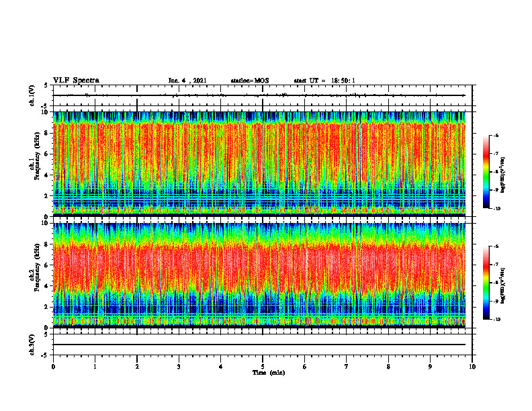Click the ch.1 colorbar log(PSD) label

(504, 175)
